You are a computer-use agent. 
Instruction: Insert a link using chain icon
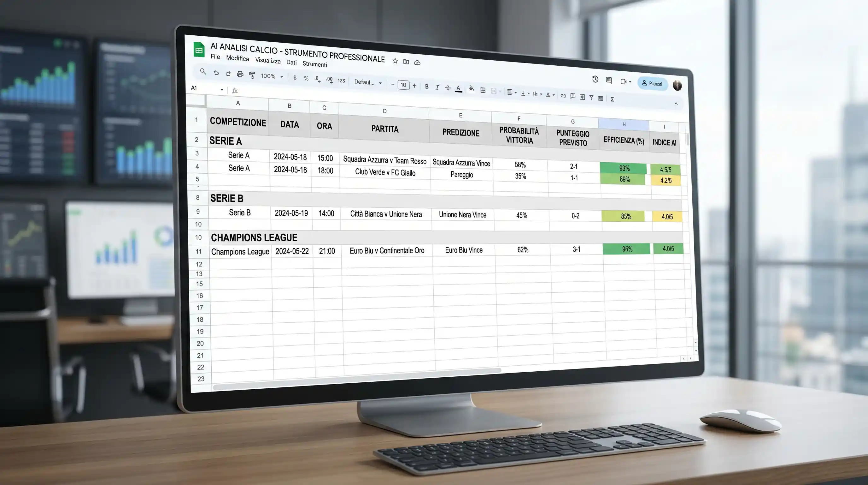tap(563, 96)
